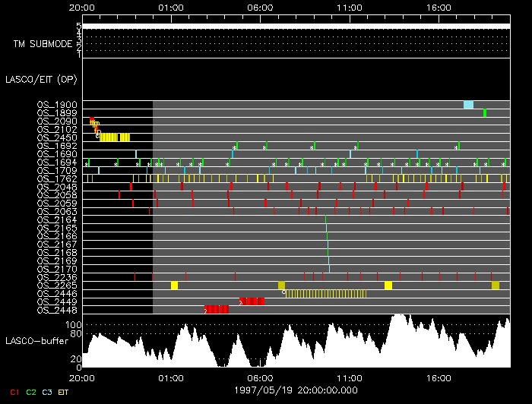Click the red block in OS_2449 row
532x404 pixels.
(x=253, y=301)
